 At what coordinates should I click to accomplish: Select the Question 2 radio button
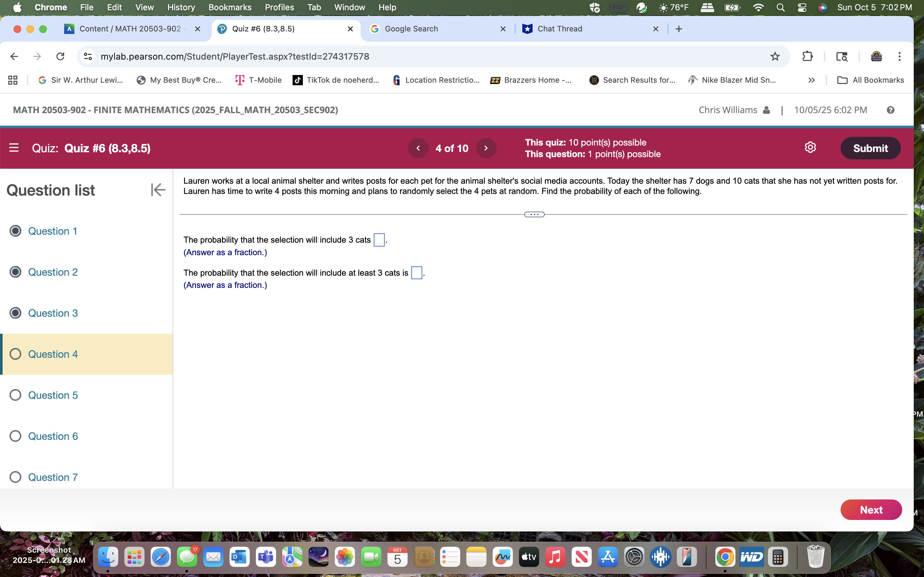(x=15, y=272)
